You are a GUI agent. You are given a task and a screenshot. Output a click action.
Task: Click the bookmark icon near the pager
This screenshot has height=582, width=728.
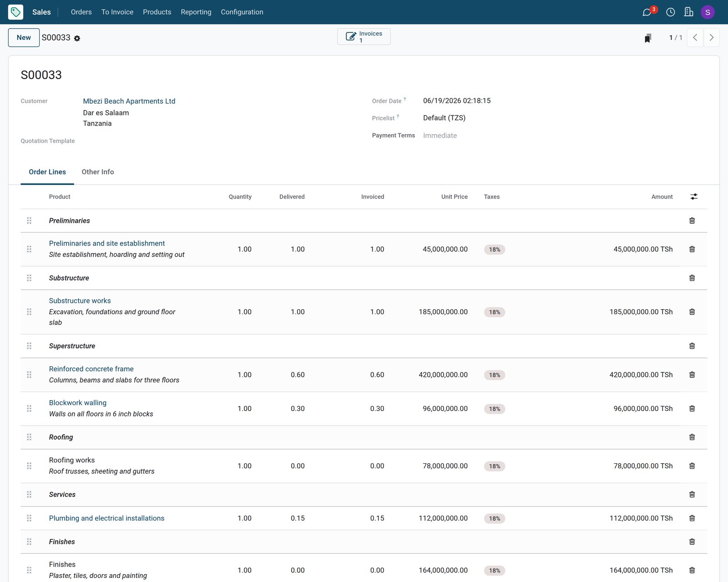point(647,38)
